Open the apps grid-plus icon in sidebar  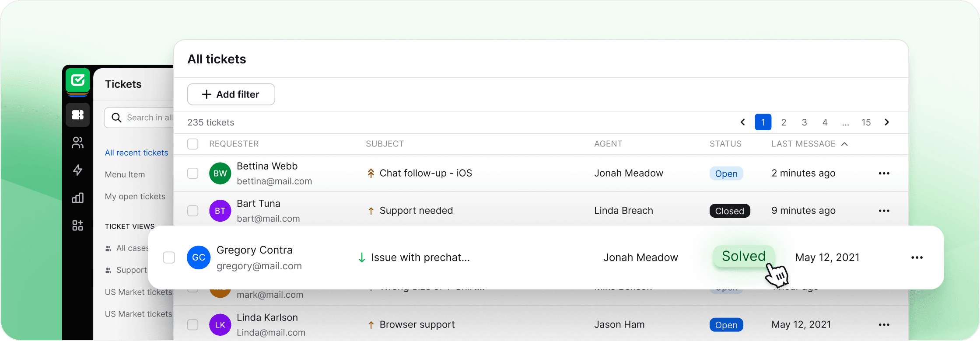pyautogui.click(x=78, y=226)
